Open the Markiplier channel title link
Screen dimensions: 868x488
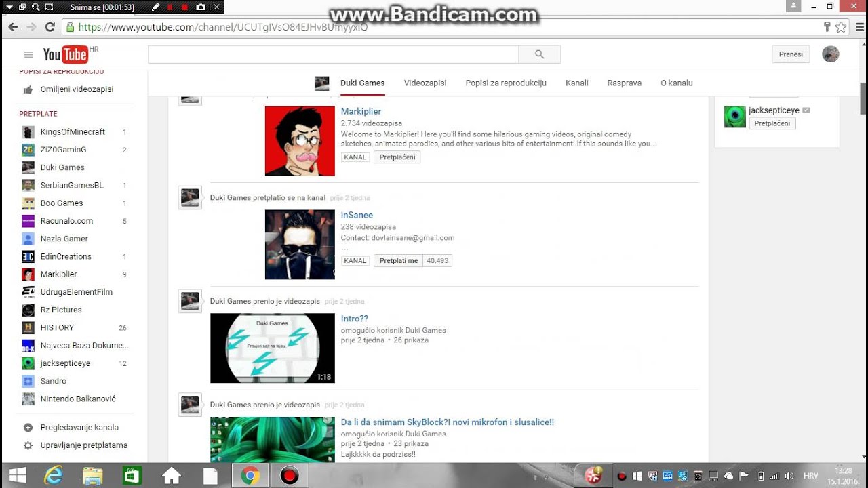pos(361,111)
